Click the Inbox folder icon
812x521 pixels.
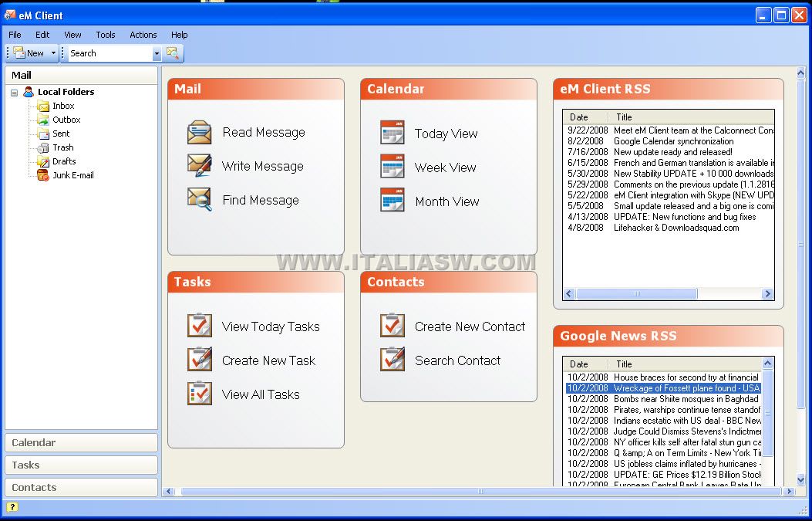[43, 106]
